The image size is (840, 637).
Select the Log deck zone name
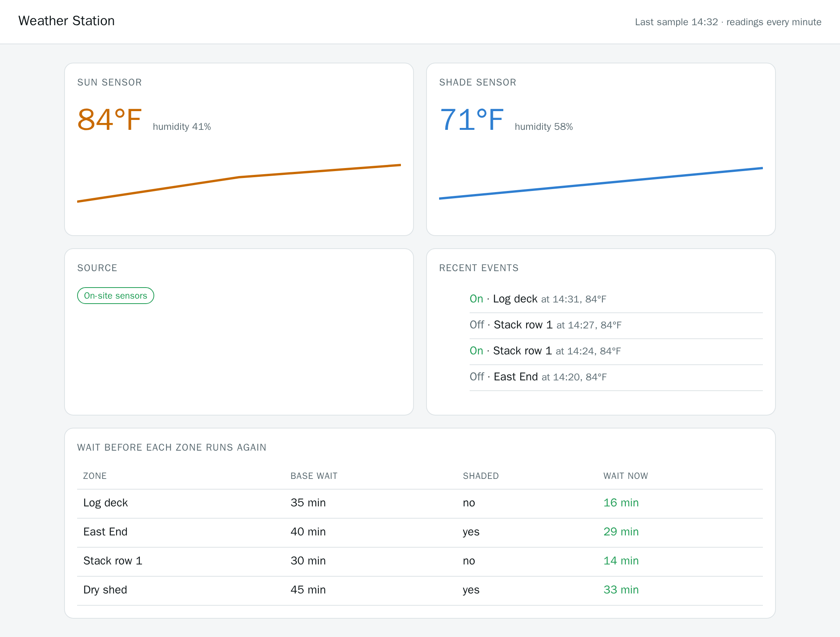coord(105,503)
